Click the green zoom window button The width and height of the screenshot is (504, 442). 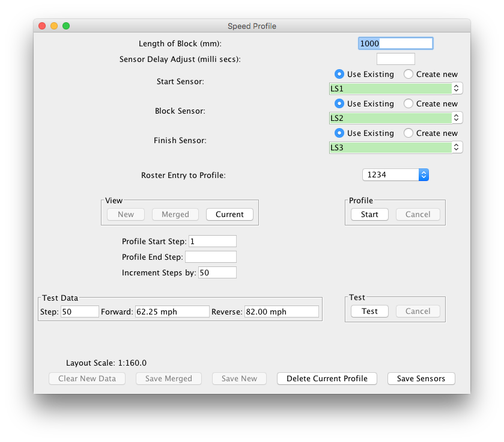66,26
